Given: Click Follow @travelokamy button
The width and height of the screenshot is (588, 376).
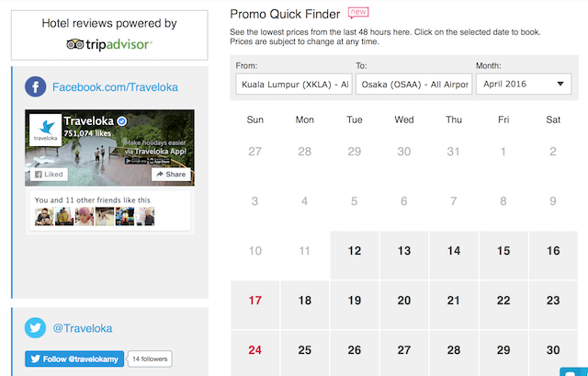Looking at the screenshot, I should pyautogui.click(x=74, y=359).
